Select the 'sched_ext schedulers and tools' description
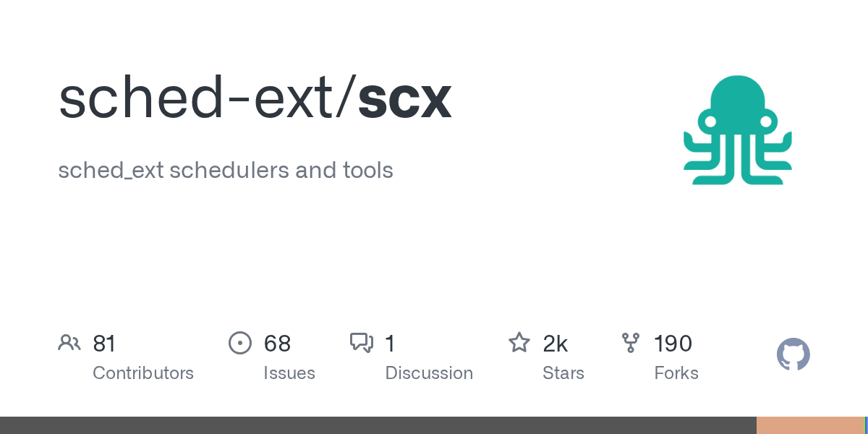 pos(226,171)
